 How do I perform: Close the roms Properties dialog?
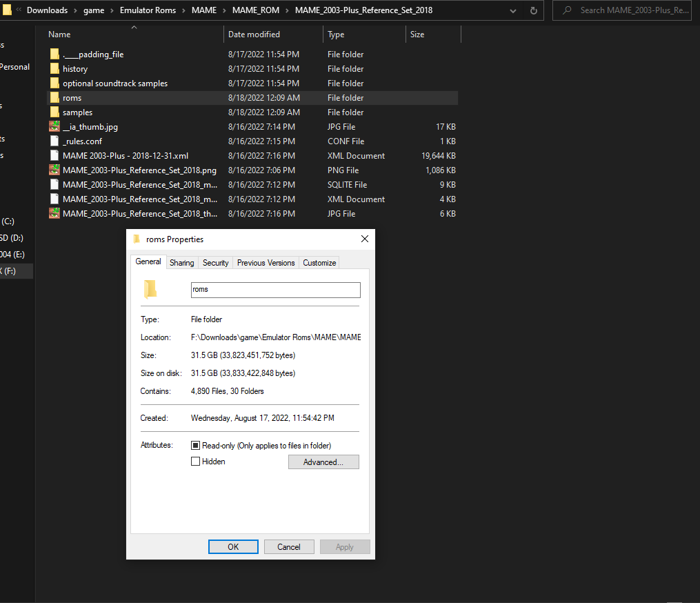coord(365,239)
